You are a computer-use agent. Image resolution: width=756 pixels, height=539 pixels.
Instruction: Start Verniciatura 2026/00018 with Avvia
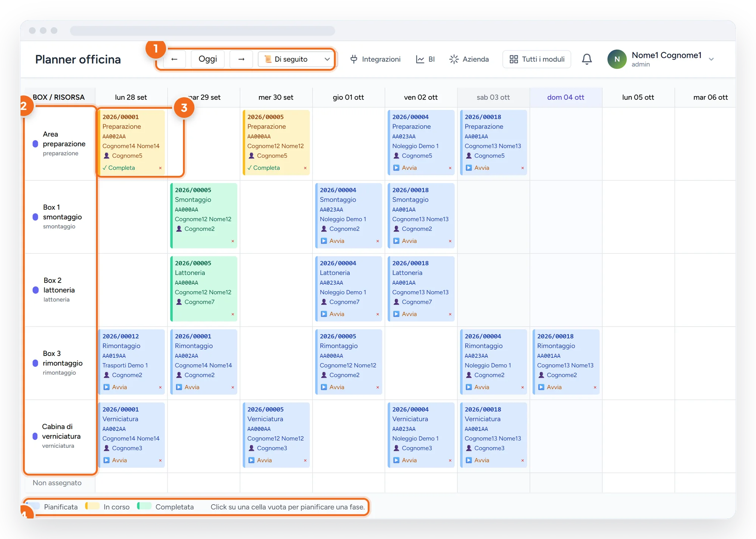pos(477,460)
